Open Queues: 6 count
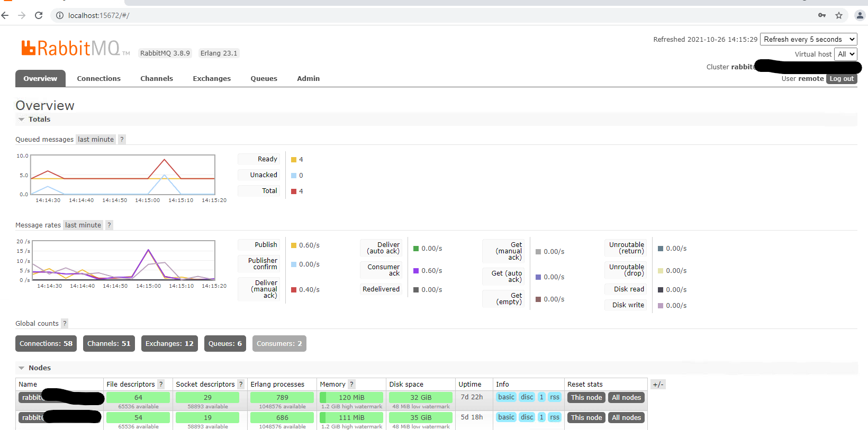 (225, 344)
